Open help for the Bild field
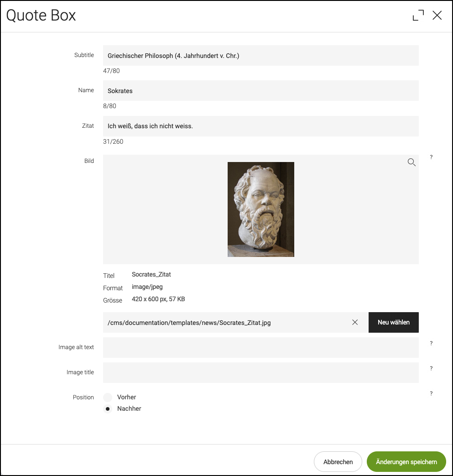 click(431, 157)
